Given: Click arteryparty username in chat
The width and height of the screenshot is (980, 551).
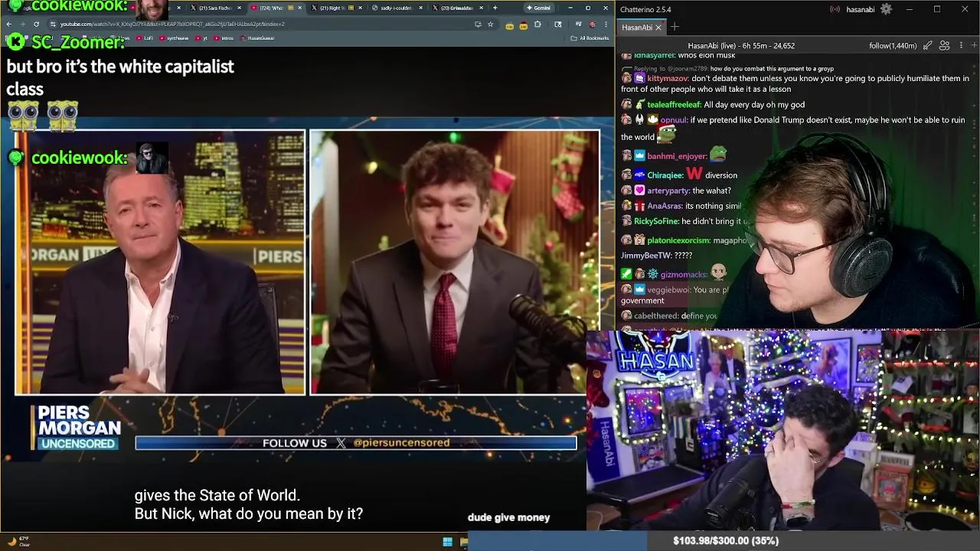Looking at the screenshot, I should click(668, 191).
